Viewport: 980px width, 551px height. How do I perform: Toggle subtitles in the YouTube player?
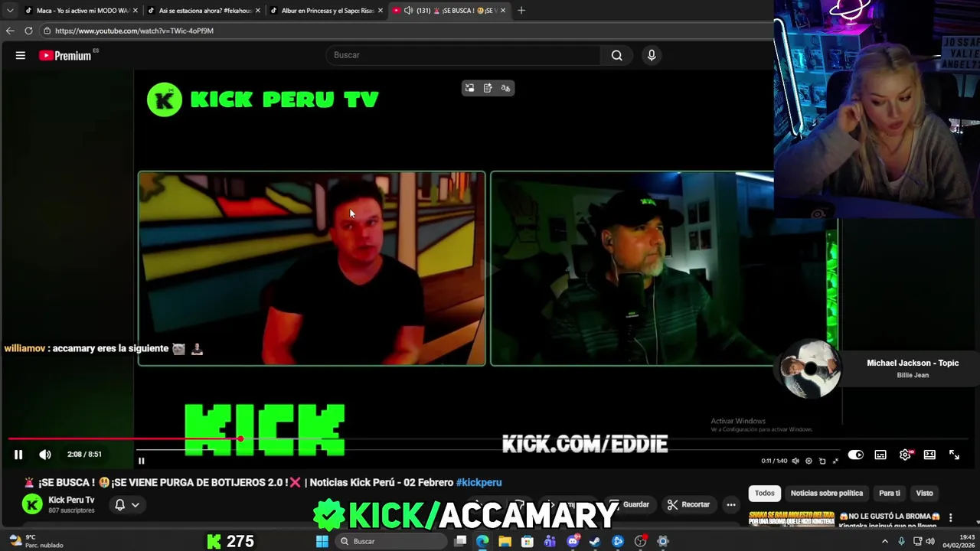click(x=880, y=455)
